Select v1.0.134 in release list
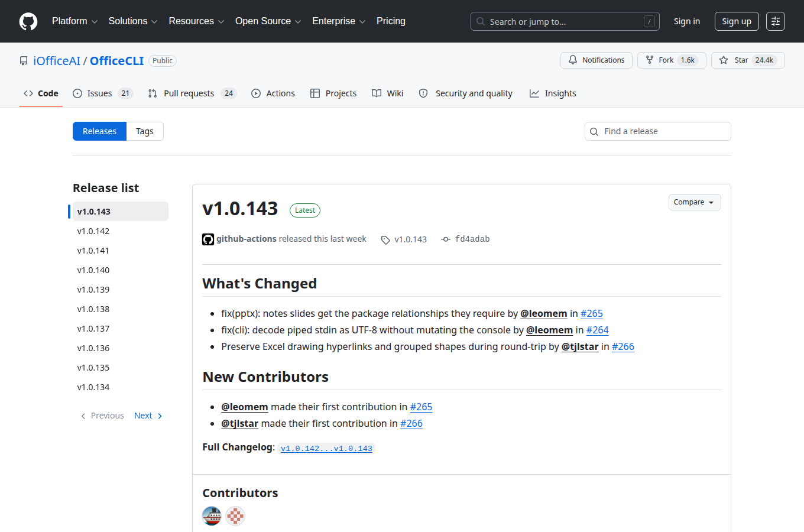 point(120,387)
